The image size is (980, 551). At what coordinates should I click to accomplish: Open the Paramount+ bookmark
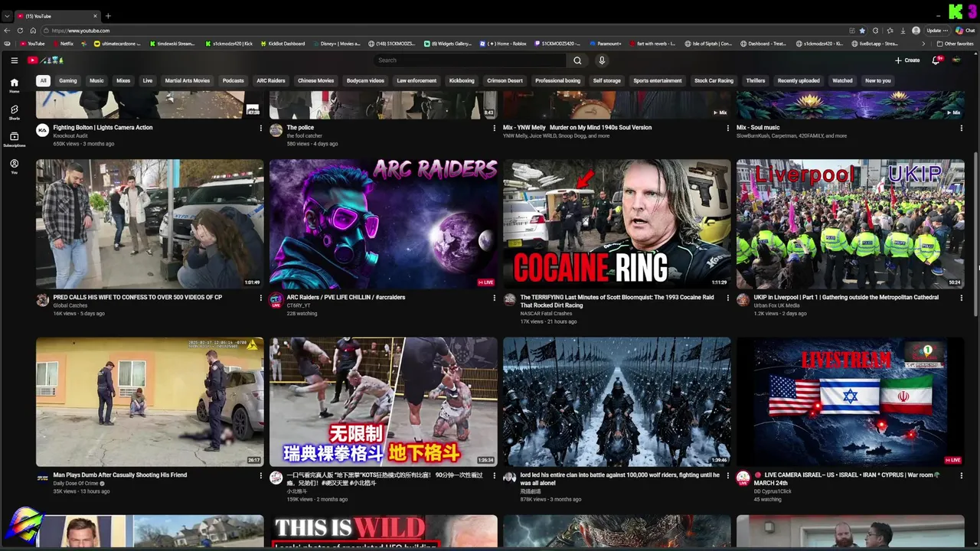tap(606, 44)
